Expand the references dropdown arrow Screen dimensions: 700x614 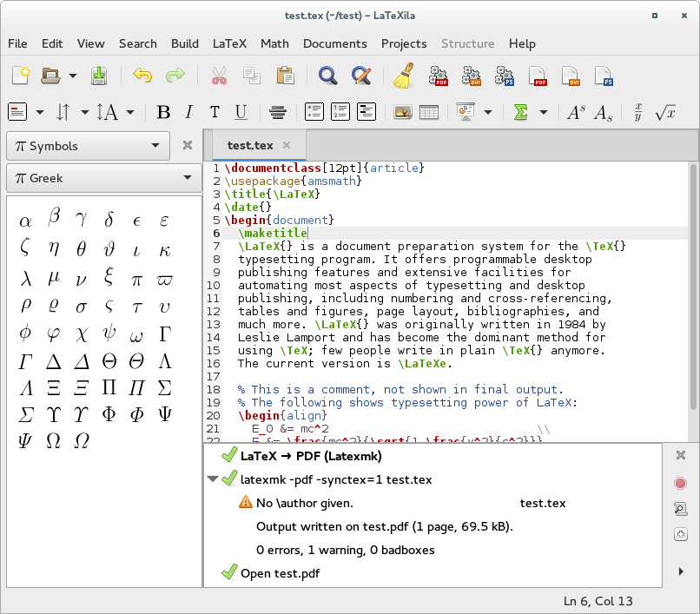coord(85,112)
